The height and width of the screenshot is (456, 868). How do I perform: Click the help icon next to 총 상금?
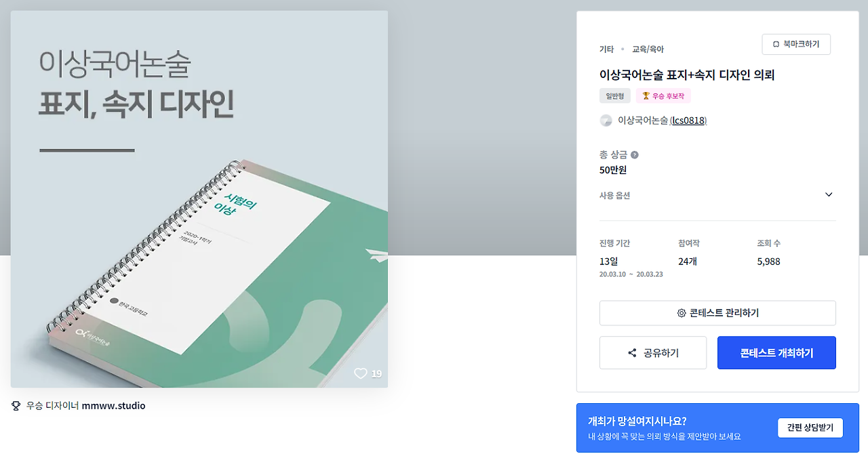[635, 155]
